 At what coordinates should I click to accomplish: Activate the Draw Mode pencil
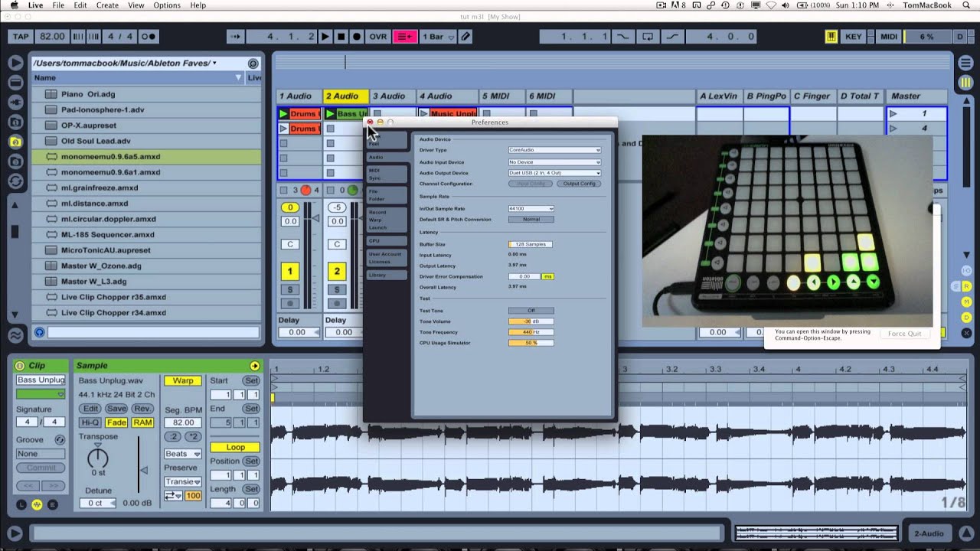[x=465, y=37]
